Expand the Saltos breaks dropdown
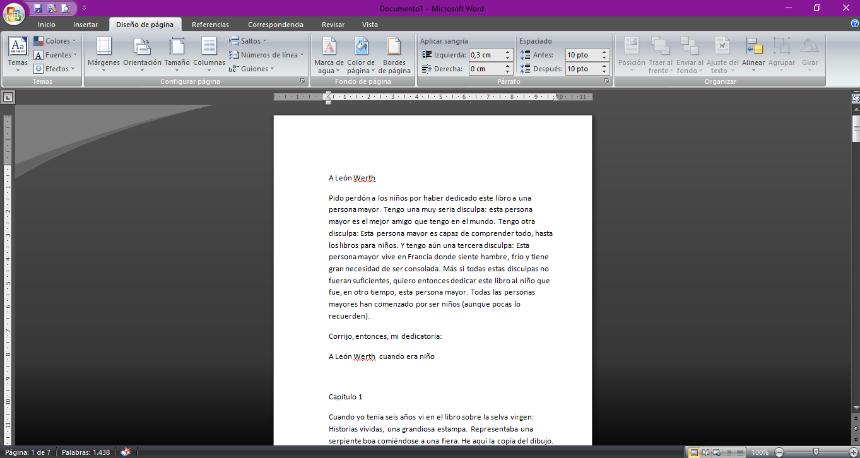Screen dimensions: 860x458 pyautogui.click(x=250, y=41)
